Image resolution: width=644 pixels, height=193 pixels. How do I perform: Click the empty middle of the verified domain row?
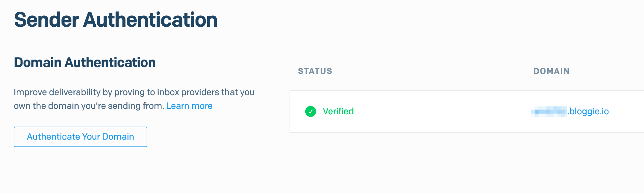[x=441, y=112]
